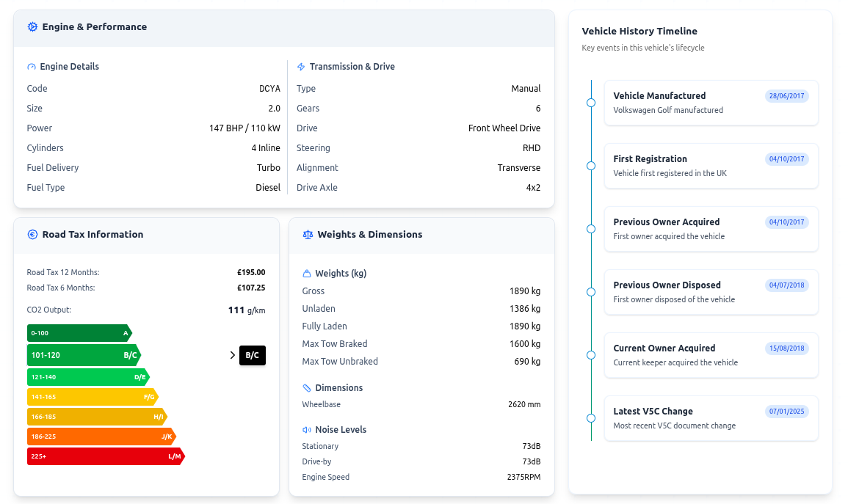Click the Latest V5C Change timeline dot
The image size is (848, 504).
point(591,418)
